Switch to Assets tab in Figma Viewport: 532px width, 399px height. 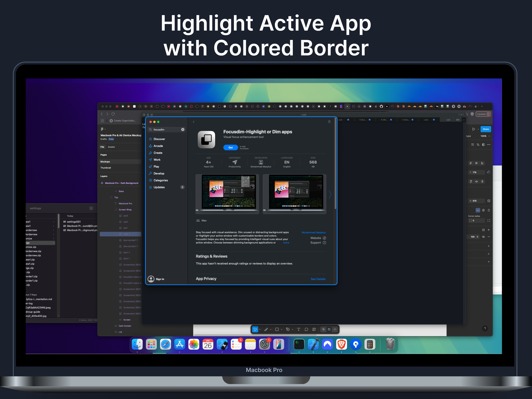[111, 147]
